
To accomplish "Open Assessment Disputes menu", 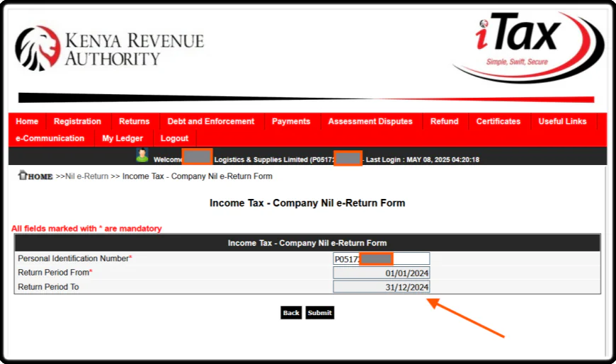I will click(370, 122).
